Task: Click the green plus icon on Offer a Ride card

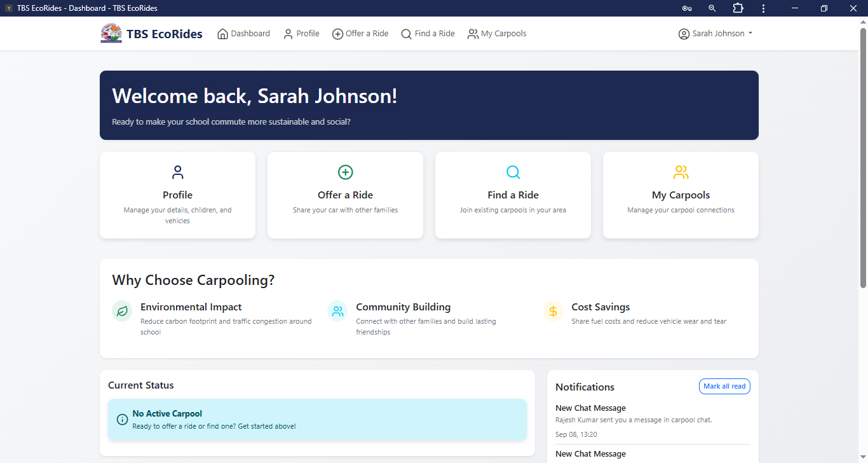Action: point(345,172)
